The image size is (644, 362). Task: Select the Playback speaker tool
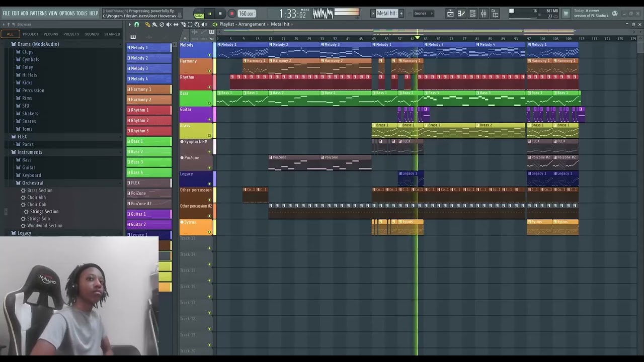coord(204,24)
